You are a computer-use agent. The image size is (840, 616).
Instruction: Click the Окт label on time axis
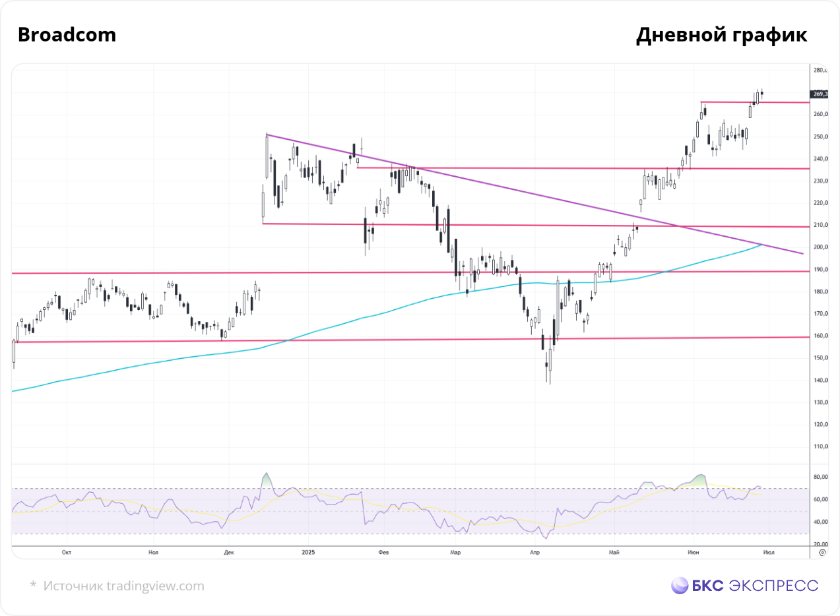(x=65, y=551)
